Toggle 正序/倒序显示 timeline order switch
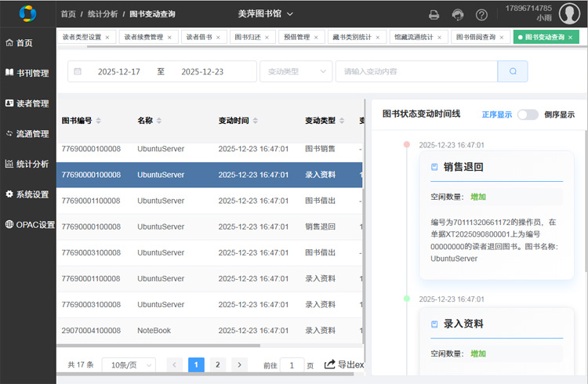The height and width of the screenshot is (384, 588). click(528, 114)
